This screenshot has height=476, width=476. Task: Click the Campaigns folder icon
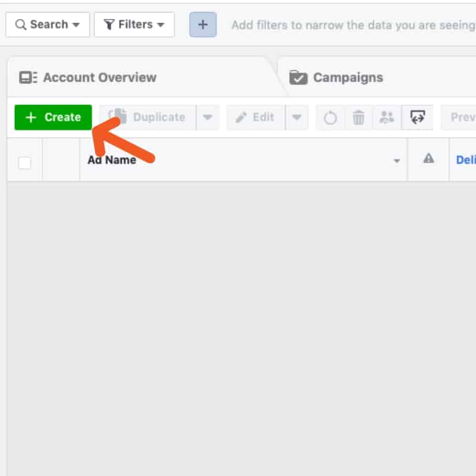tap(298, 77)
